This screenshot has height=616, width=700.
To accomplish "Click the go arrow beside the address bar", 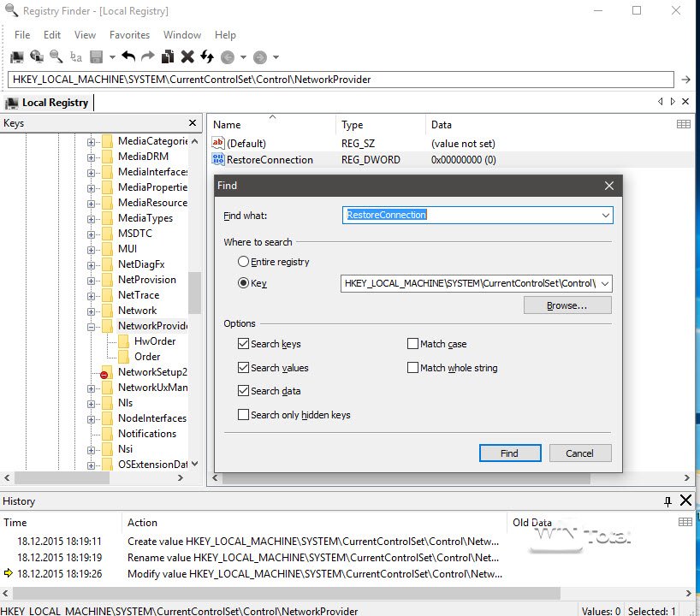I will coord(686,80).
